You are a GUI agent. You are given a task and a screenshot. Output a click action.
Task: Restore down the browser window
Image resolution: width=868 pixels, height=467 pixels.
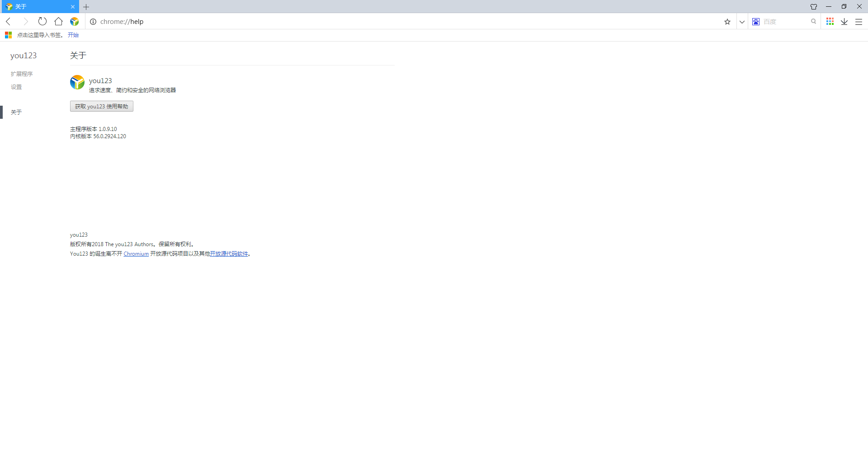pyautogui.click(x=844, y=6)
